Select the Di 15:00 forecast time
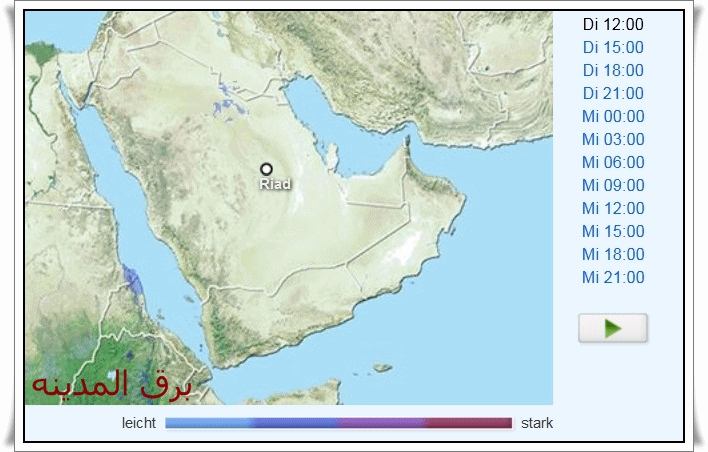Viewport: 708px width, 452px height. coord(613,47)
